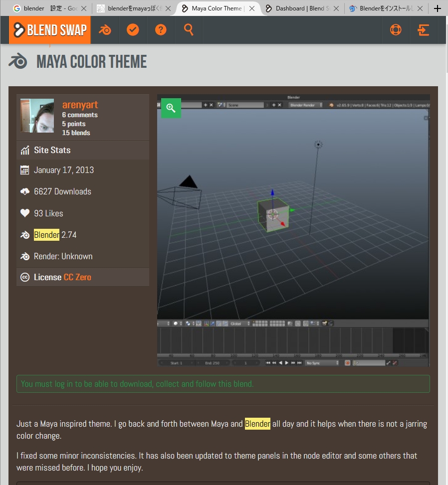Click the login required notice message
Viewport: 448px width, 485px height.
point(223,384)
